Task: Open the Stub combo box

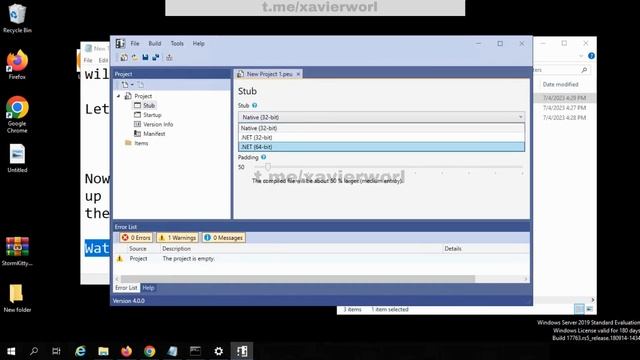Action: point(381,117)
